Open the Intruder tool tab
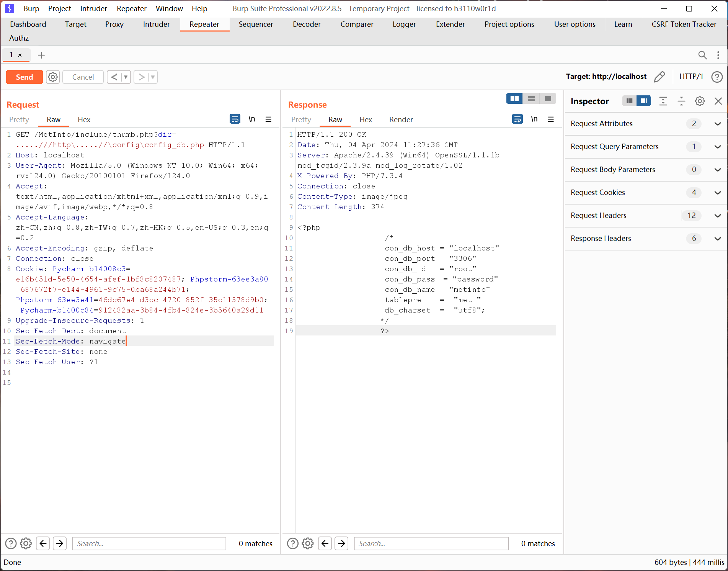728x571 pixels. (156, 24)
